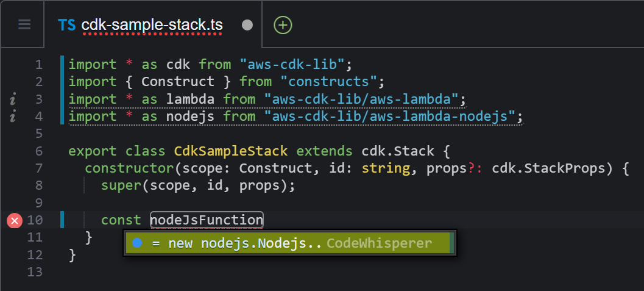The height and width of the screenshot is (291, 644).
Task: Open the hamburger menu icon
Action: [24, 24]
